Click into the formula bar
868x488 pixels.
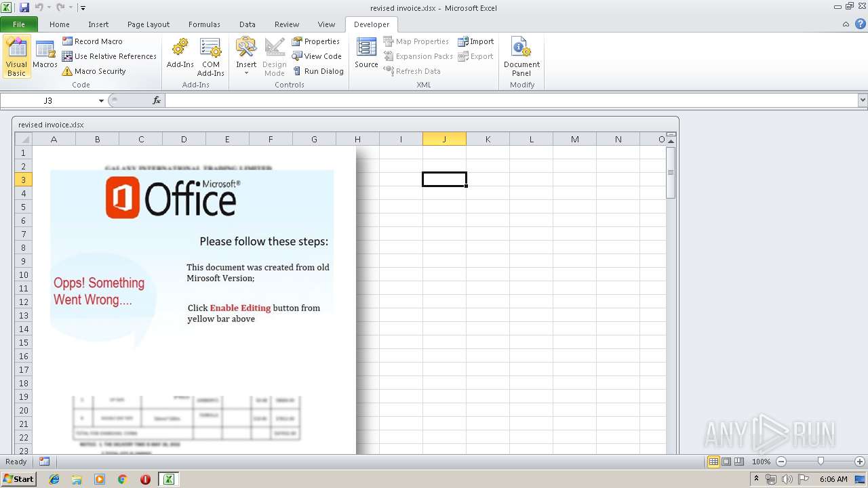pyautogui.click(x=511, y=100)
